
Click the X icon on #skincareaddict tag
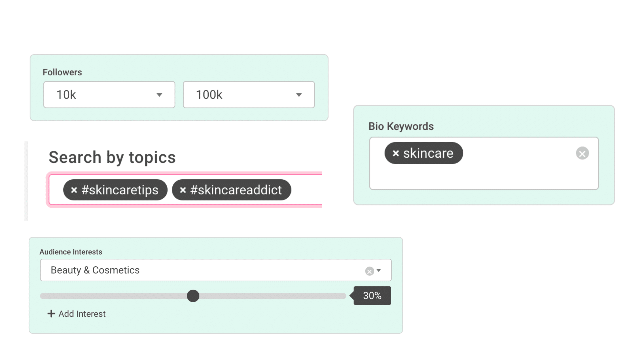[183, 190]
